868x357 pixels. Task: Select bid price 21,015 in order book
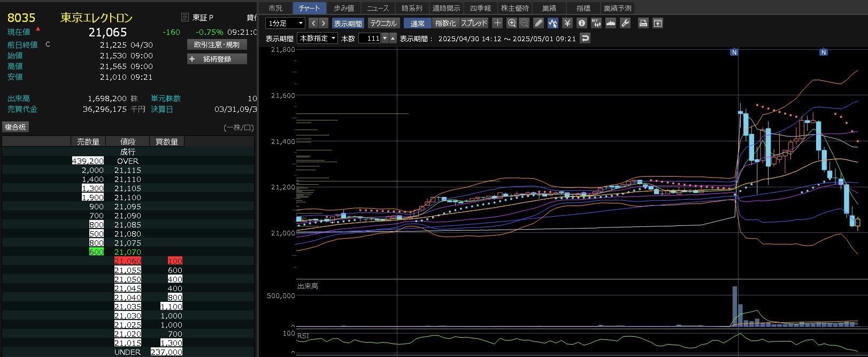(128, 343)
